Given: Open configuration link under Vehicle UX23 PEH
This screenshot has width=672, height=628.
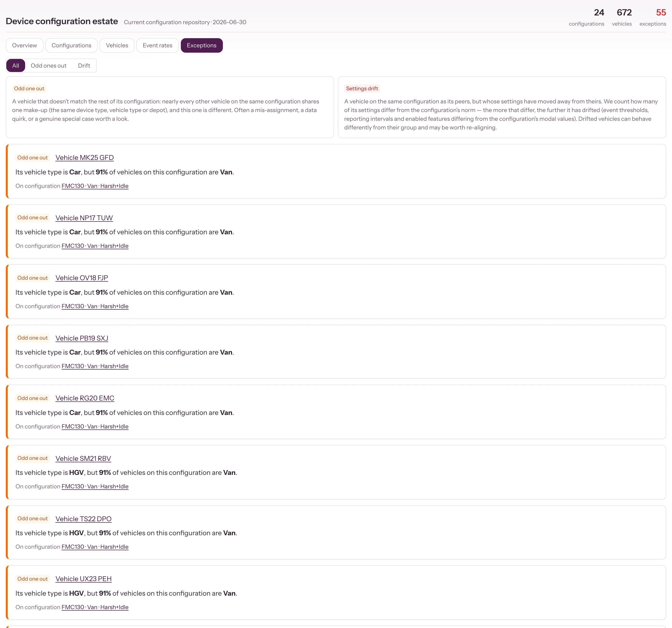Looking at the screenshot, I should [x=95, y=607].
